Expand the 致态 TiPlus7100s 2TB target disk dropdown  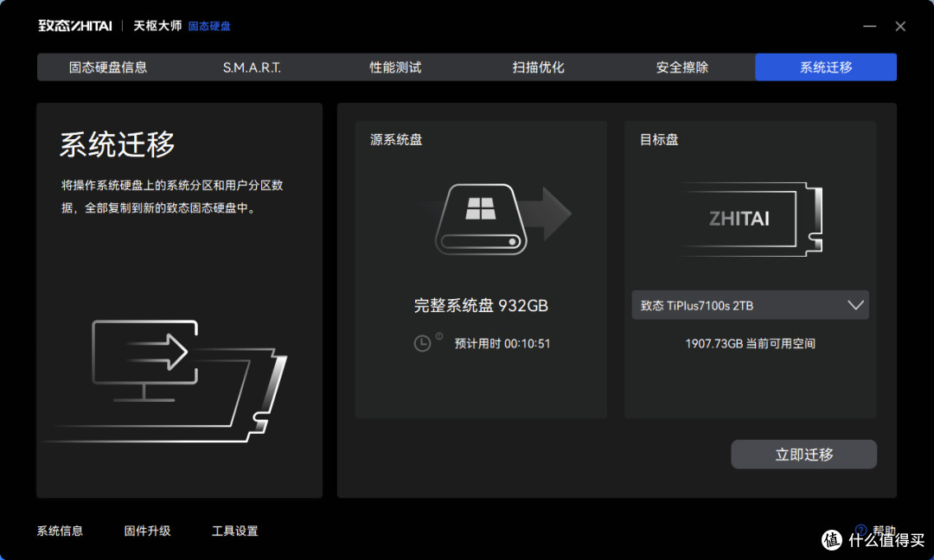(x=751, y=305)
